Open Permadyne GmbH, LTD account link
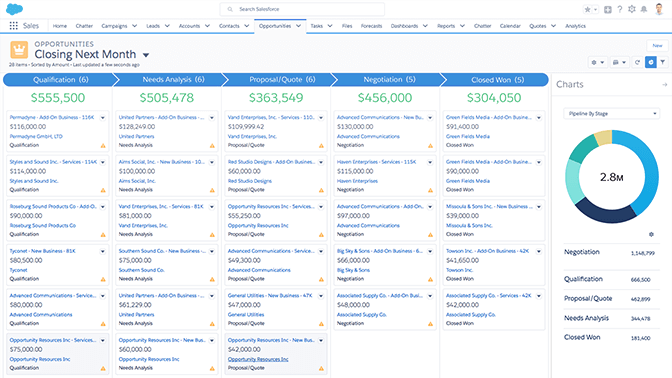Screen dimensions: 672x378 click(36, 136)
